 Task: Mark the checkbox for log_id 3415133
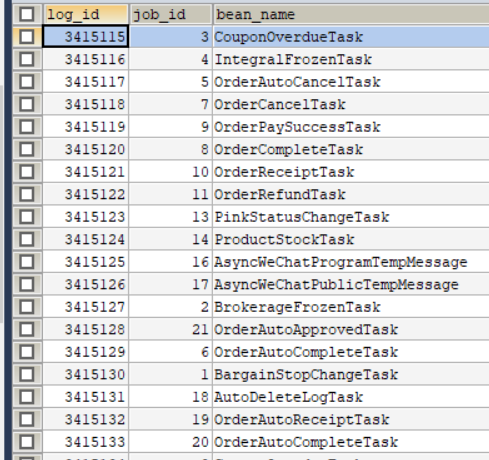click(27, 442)
